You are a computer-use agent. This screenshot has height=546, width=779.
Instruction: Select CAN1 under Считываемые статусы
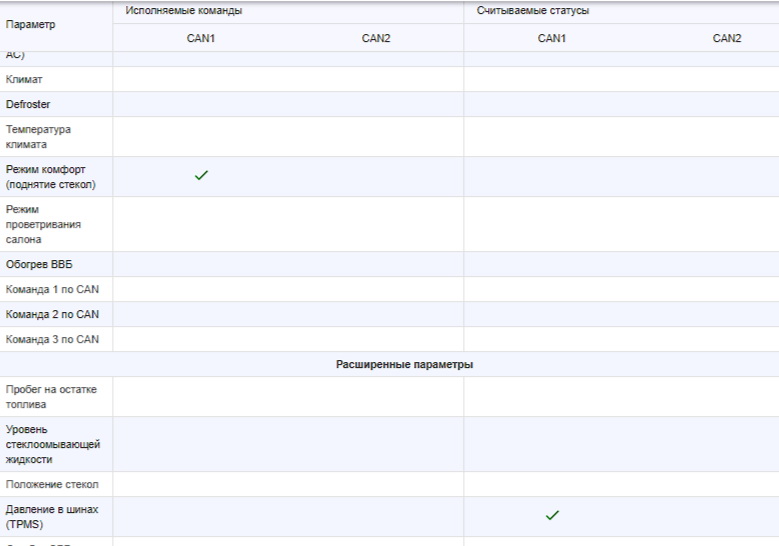pyautogui.click(x=552, y=38)
